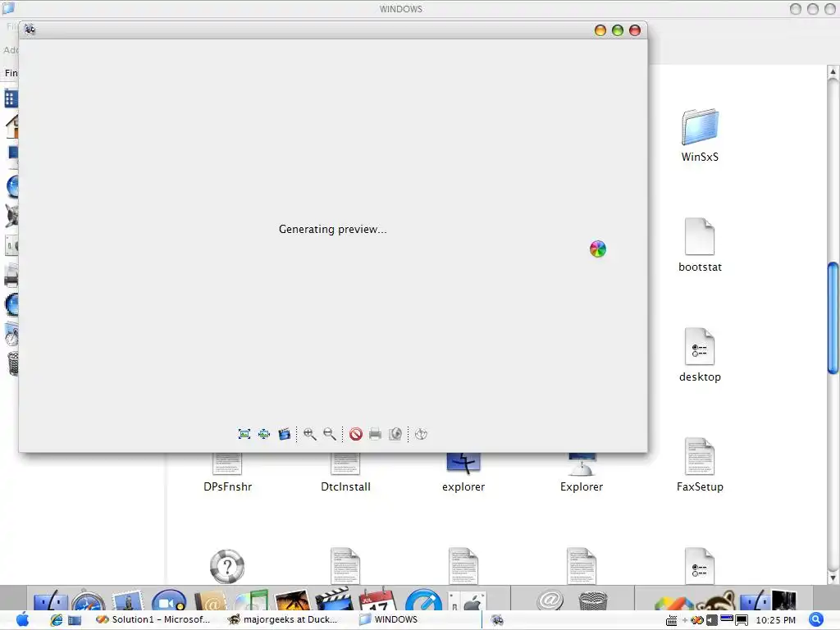Click the Print icon in preview toolbar

point(375,434)
